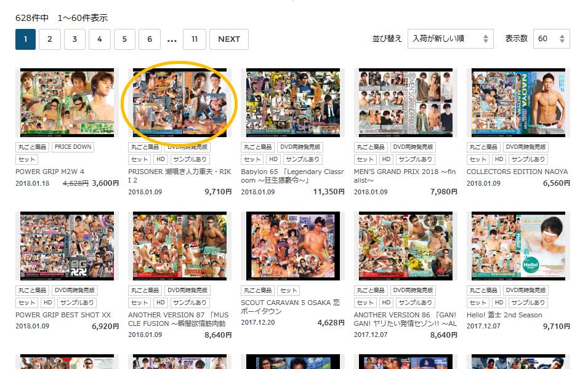Image resolution: width=588 pixels, height=369 pixels.
Task: Click the price 6,920円
Action: point(105,327)
